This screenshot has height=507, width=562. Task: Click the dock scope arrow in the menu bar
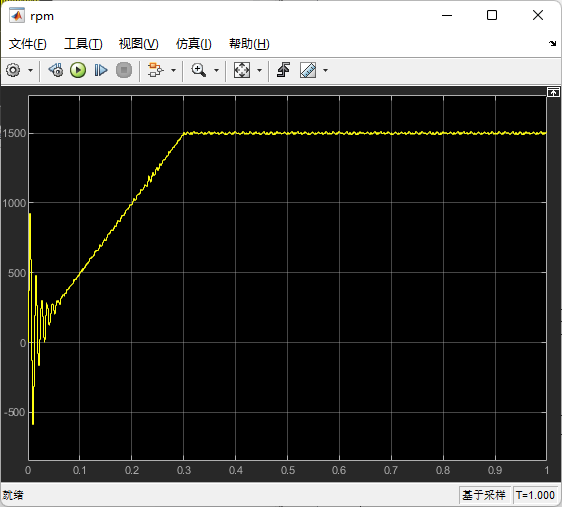click(552, 44)
